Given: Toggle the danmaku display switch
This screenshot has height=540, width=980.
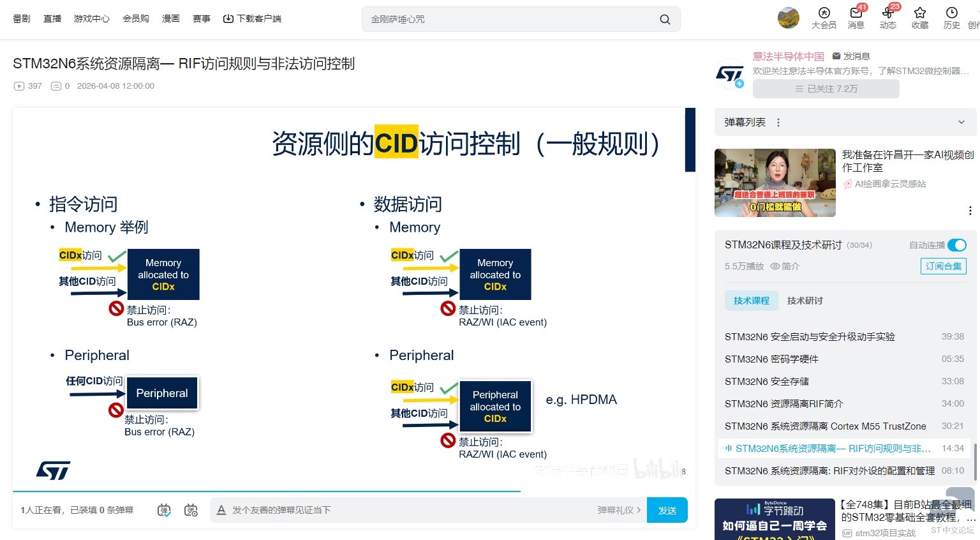Looking at the screenshot, I should coord(164,510).
